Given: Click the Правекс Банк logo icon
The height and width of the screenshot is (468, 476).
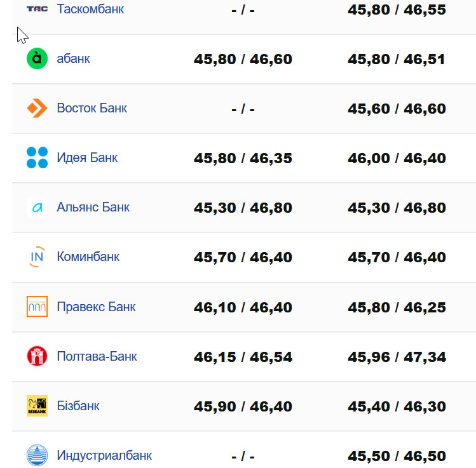Looking at the screenshot, I should (37, 307).
